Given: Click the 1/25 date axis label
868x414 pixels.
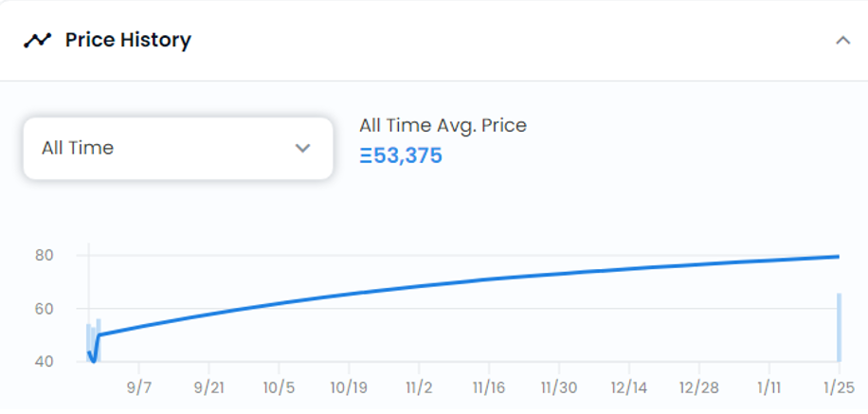Looking at the screenshot, I should [840, 387].
